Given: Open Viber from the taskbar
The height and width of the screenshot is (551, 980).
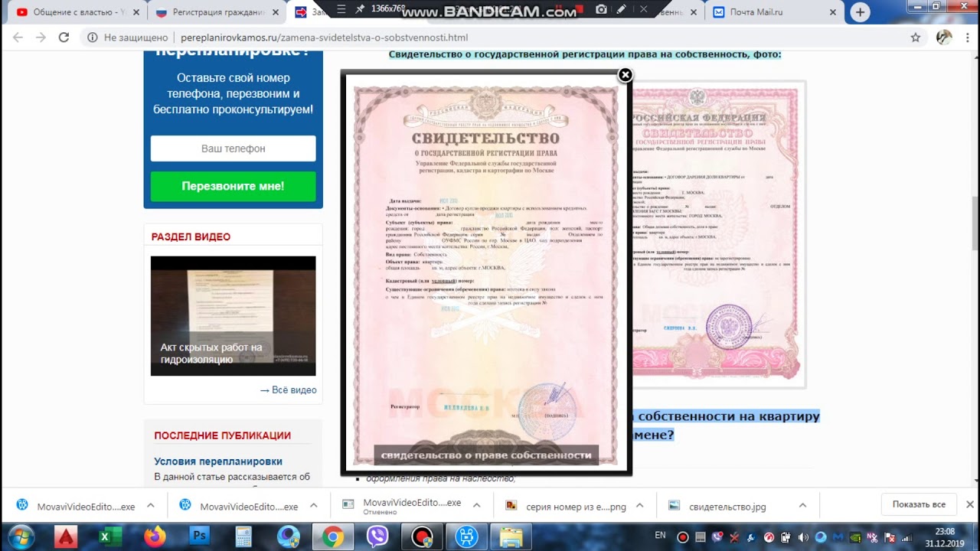Looking at the screenshot, I should pos(377,536).
